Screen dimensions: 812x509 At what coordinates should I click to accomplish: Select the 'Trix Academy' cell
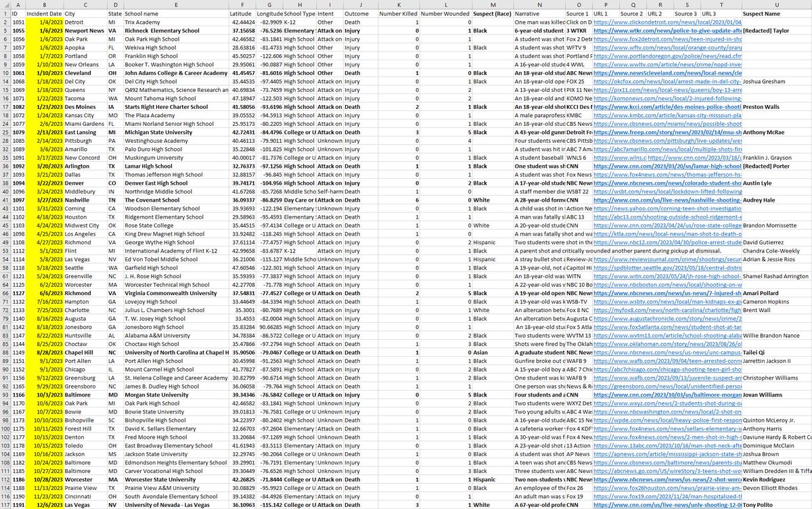[x=176, y=22]
